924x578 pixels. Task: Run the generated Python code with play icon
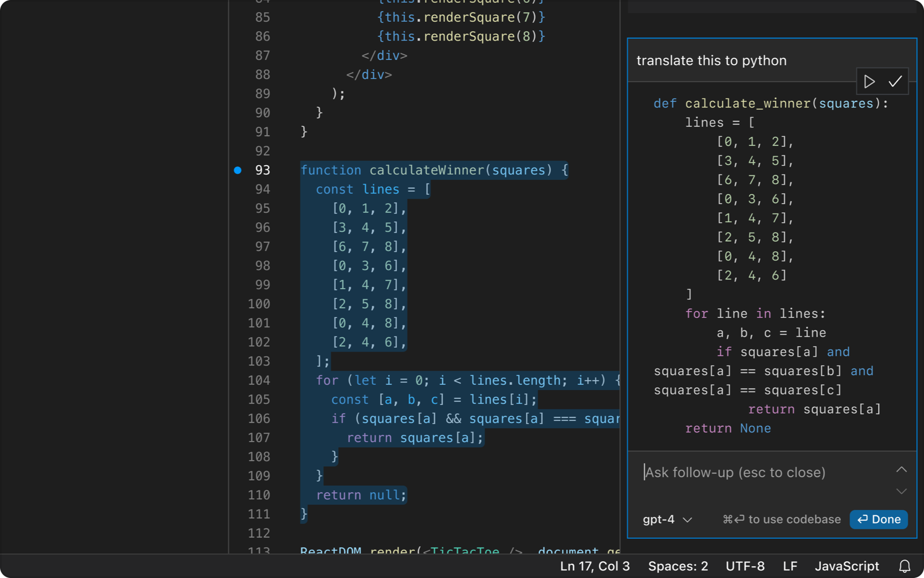pos(869,81)
